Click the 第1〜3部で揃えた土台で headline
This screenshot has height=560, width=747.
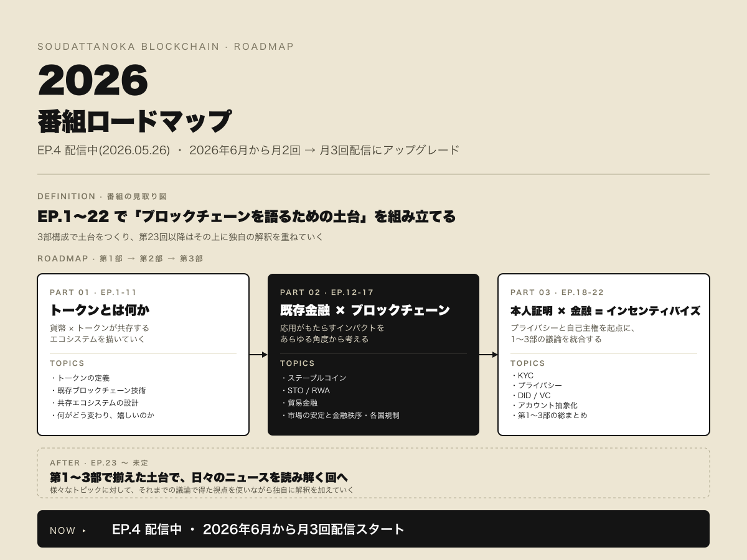(199, 477)
